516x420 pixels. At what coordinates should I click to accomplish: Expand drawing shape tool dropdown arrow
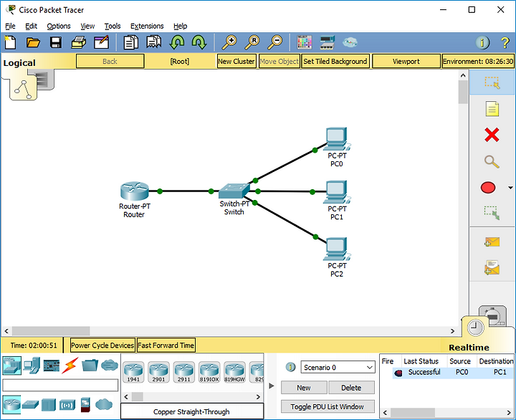(x=510, y=188)
